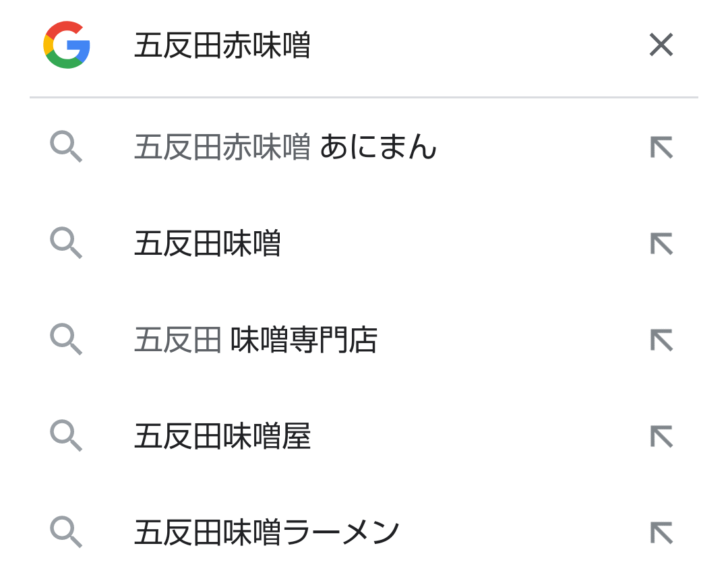Pick suggestion 五反田味噌屋

click(222, 437)
